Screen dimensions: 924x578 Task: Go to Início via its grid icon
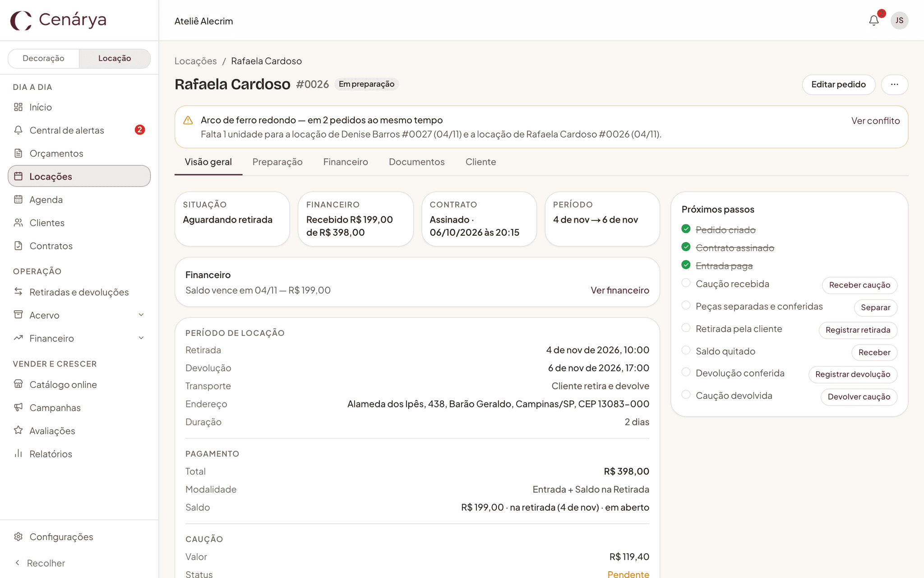coord(18,107)
